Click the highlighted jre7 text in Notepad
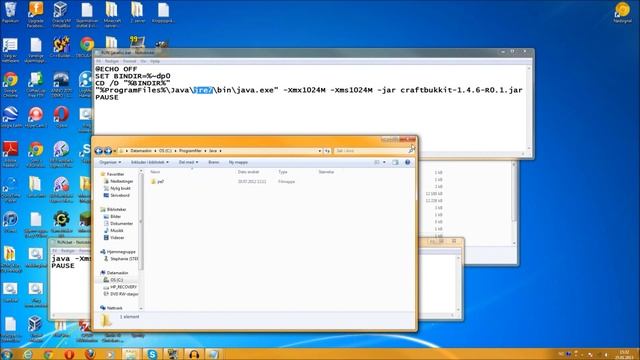The width and height of the screenshot is (640, 360). (203, 90)
